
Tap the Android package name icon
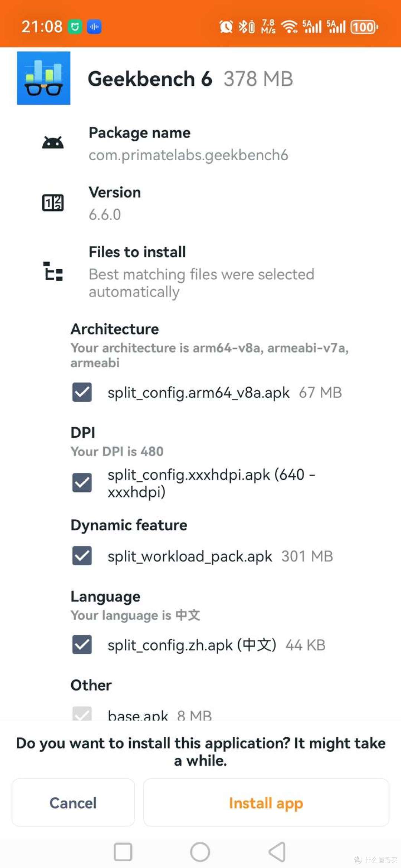[x=53, y=143]
